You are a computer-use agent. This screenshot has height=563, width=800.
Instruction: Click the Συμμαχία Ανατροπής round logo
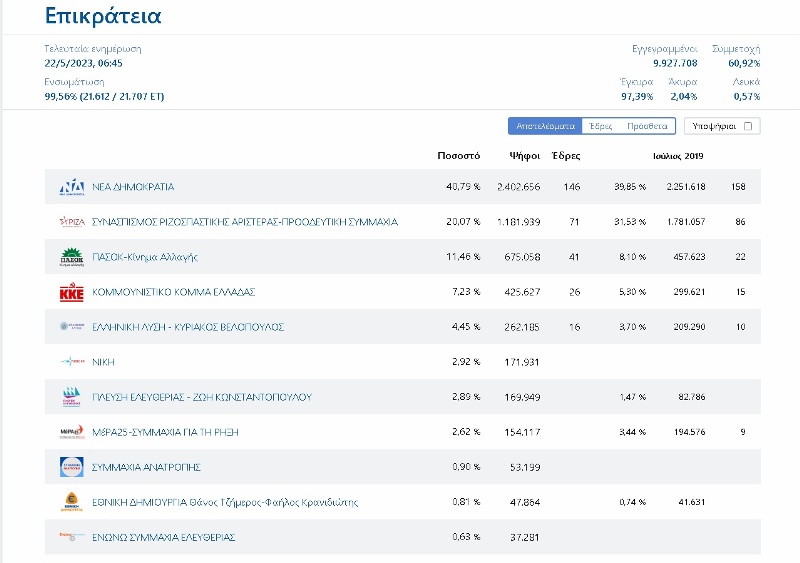click(x=72, y=467)
